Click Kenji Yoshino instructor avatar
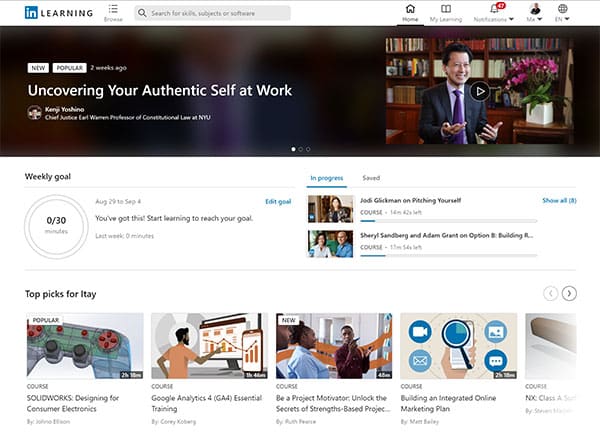Image resolution: width=600 pixels, height=447 pixels. pos(34,113)
